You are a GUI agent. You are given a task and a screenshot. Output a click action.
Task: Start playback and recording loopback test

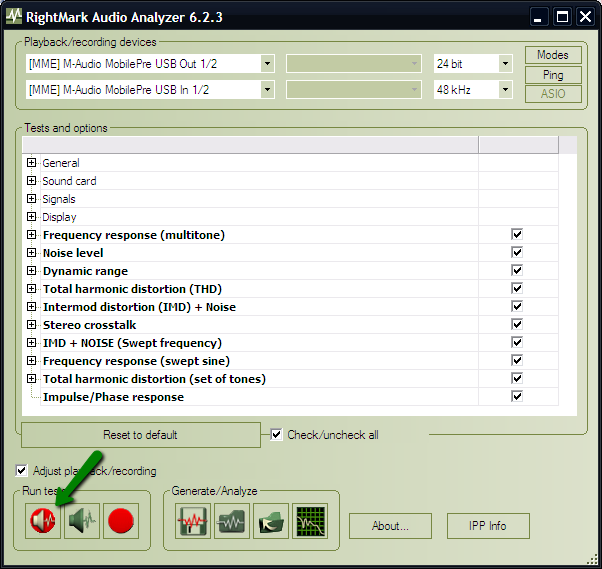tap(43, 521)
